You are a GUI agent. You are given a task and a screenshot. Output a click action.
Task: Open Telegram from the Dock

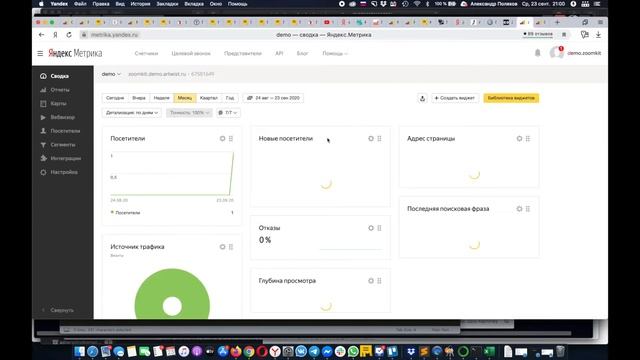click(314, 351)
